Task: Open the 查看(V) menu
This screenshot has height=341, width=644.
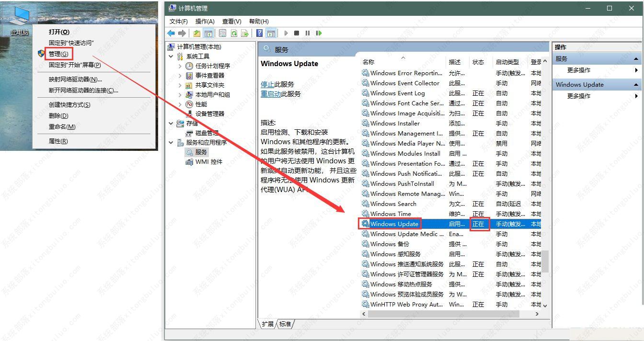Action: point(232,21)
